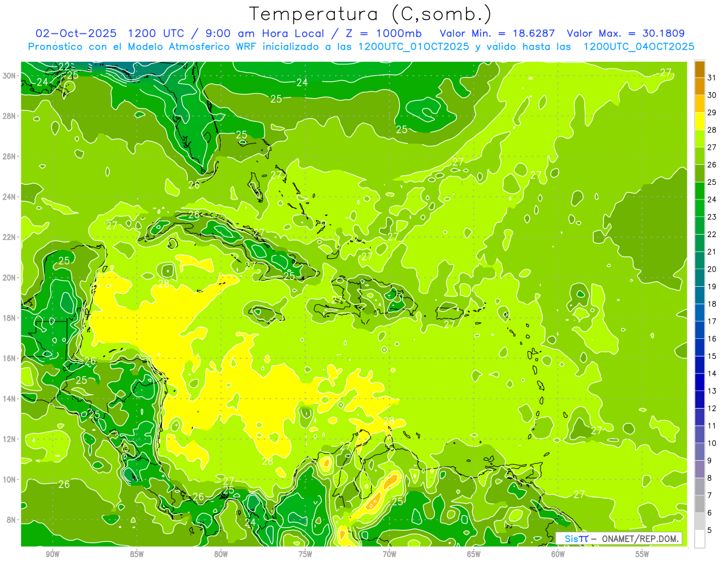Click the longitude label "65W"
The height and width of the screenshot is (562, 728).
[474, 554]
